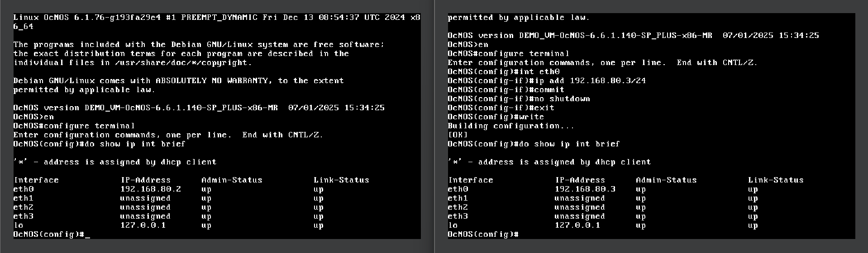Click the eth3 row in left terminal
Screen dimensions: 868x253
point(24,216)
